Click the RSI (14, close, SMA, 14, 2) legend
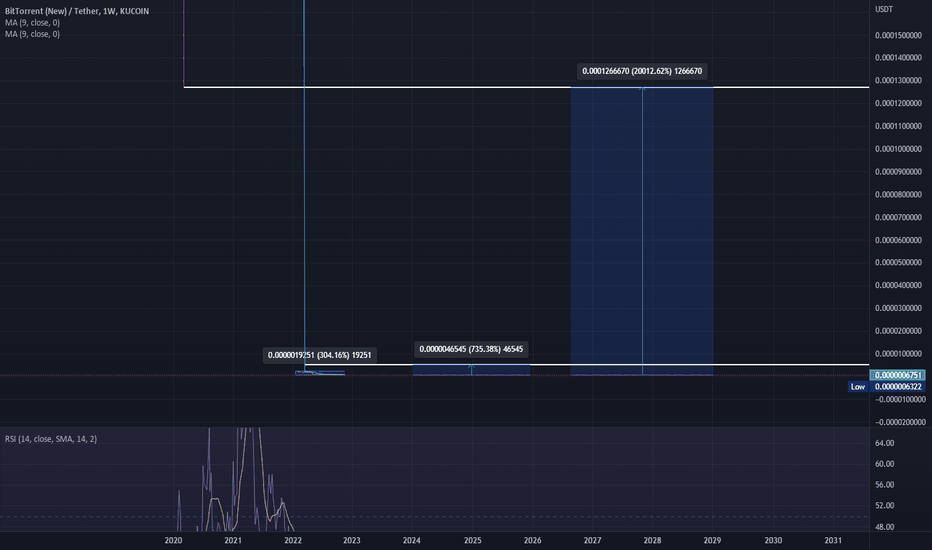The image size is (932, 550). [51, 439]
